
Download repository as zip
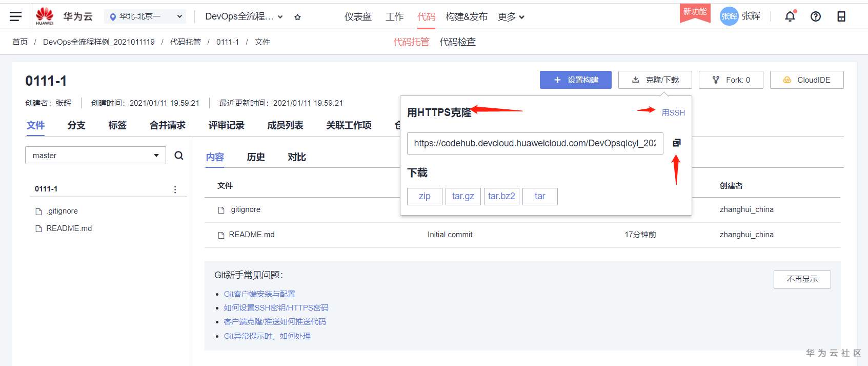pos(425,196)
